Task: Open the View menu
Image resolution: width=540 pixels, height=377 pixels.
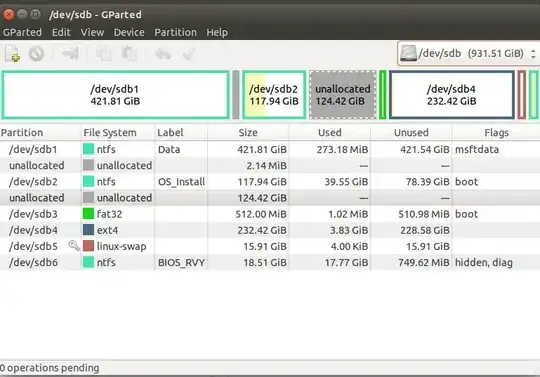Action: point(92,32)
